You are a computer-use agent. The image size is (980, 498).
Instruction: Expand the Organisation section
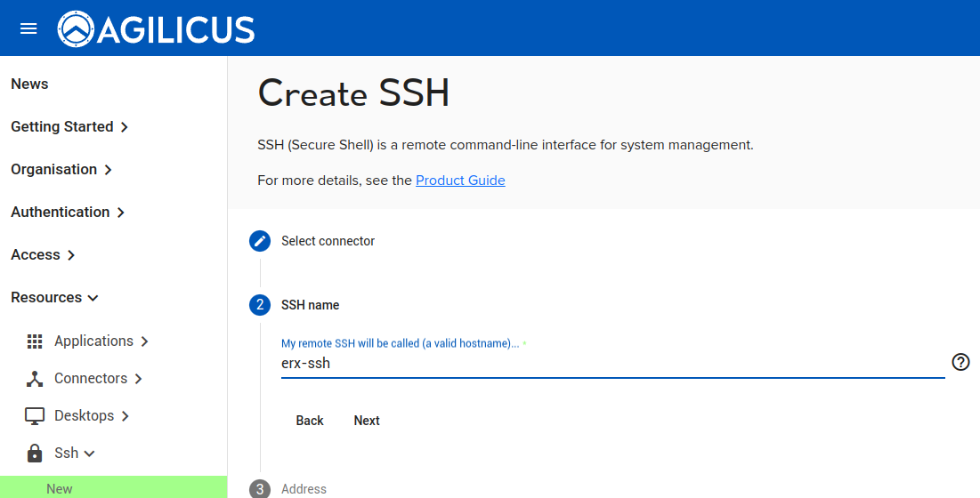(61, 170)
